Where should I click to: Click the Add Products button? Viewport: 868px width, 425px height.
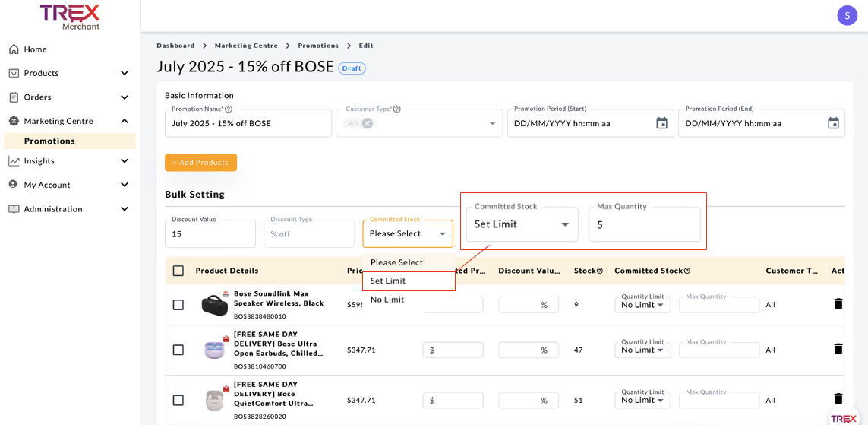click(x=200, y=163)
